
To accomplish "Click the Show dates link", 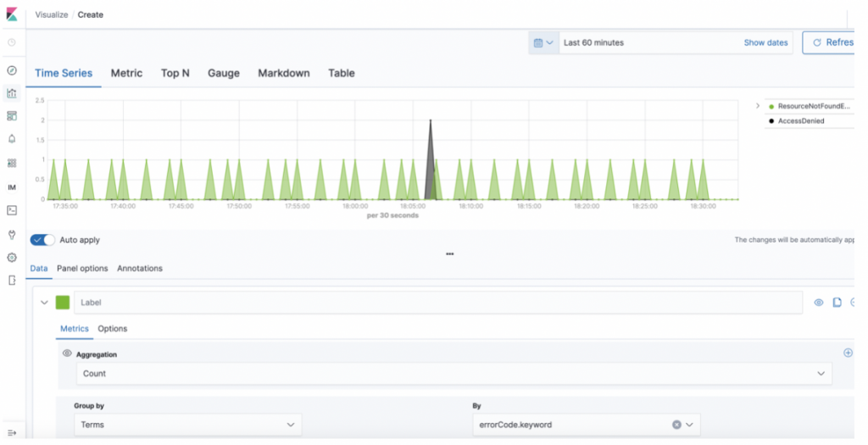I will 765,42.
